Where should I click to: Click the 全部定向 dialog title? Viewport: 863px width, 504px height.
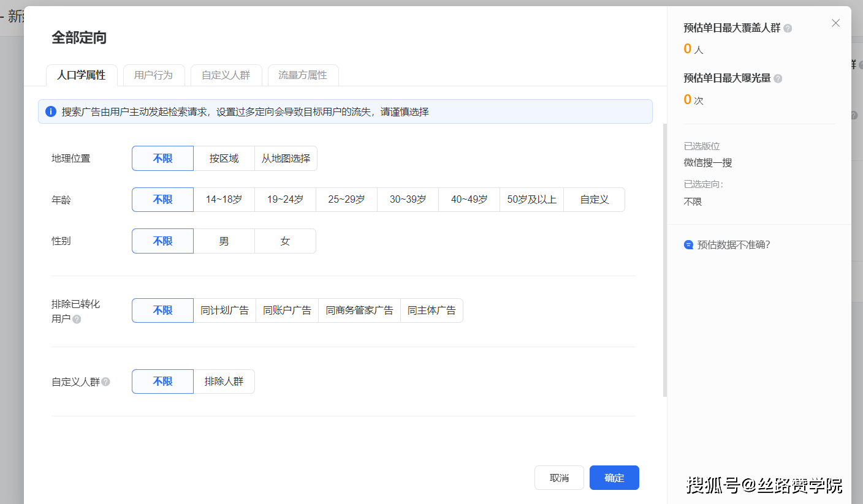pos(79,38)
